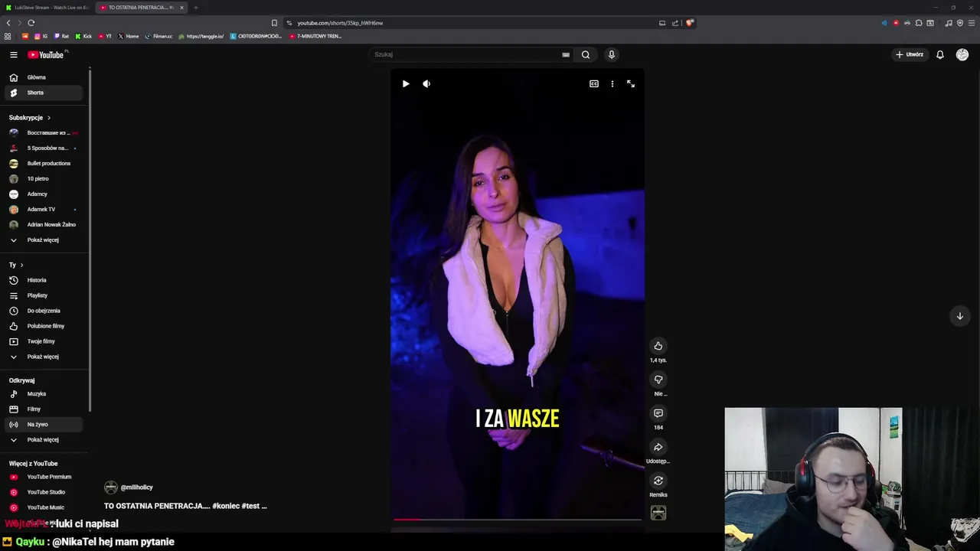Click the Utwórz create button
Screen dimensions: 980x551
pos(910,54)
